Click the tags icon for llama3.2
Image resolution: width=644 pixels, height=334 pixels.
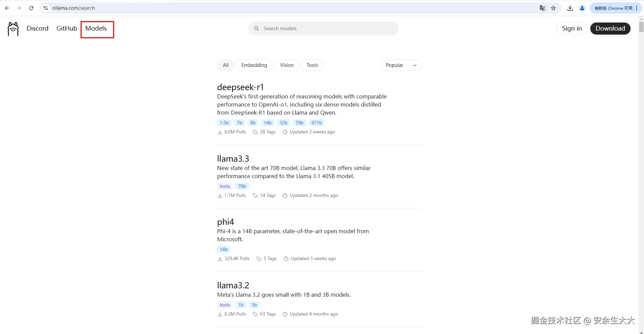(x=255, y=314)
